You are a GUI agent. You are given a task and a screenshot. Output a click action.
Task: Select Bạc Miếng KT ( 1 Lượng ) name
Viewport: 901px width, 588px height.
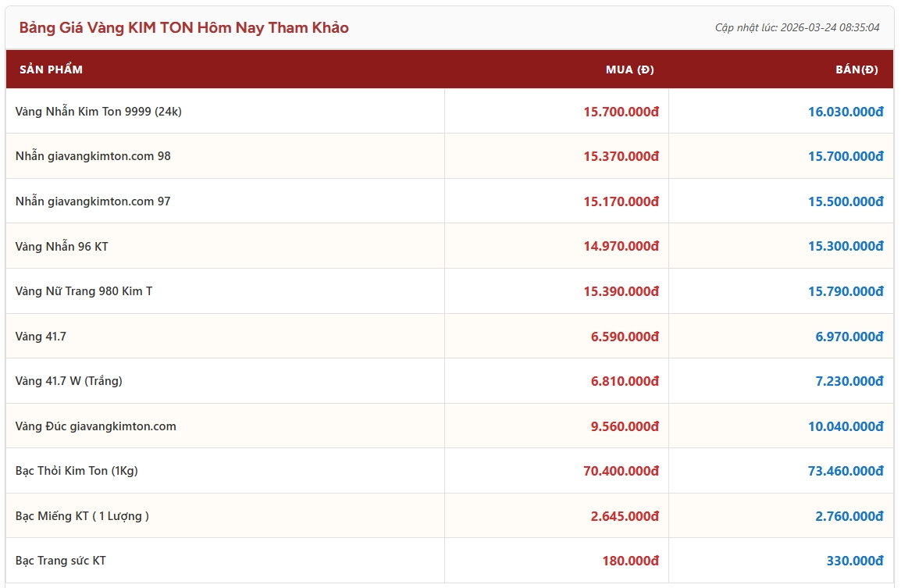tap(82, 516)
